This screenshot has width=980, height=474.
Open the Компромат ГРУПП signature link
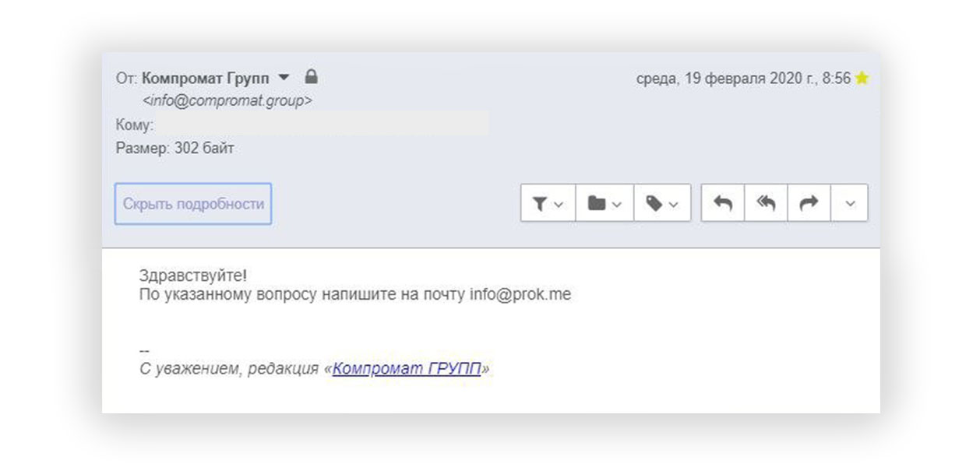[x=407, y=369]
